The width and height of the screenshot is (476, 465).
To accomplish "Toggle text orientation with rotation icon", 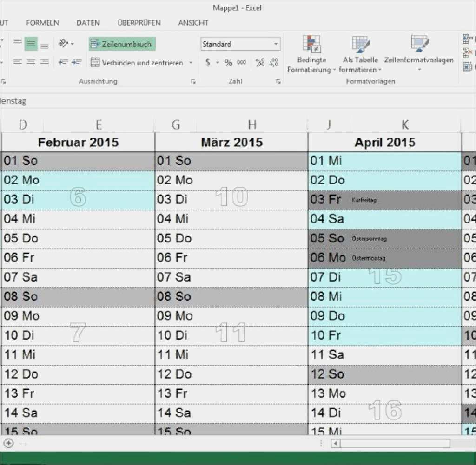I will [x=63, y=43].
